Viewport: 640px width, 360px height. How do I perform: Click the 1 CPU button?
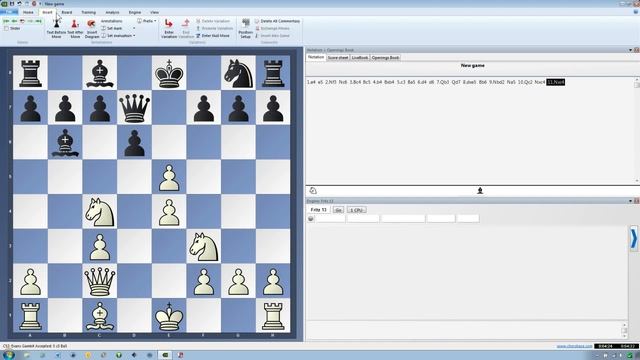(x=356, y=210)
